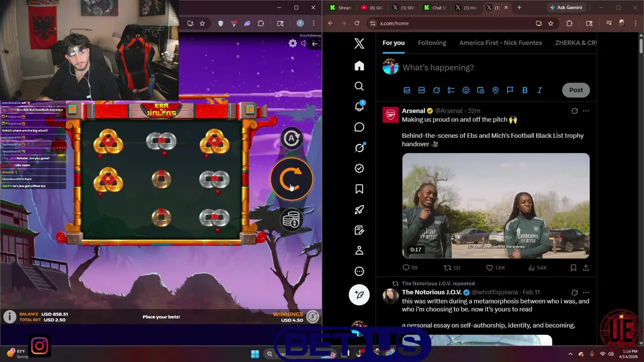Click the flag icon in composer toolbar
This screenshot has width=644, height=362.
(510, 90)
